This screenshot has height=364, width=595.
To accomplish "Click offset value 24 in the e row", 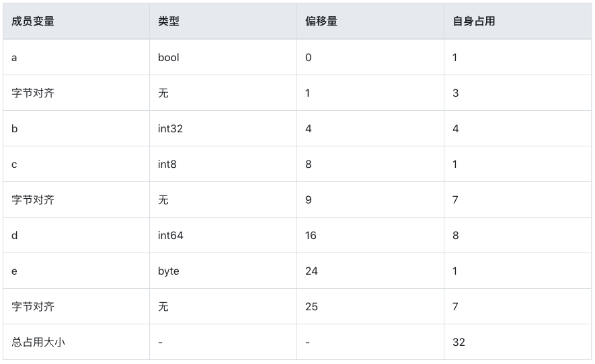I will 311,271.
